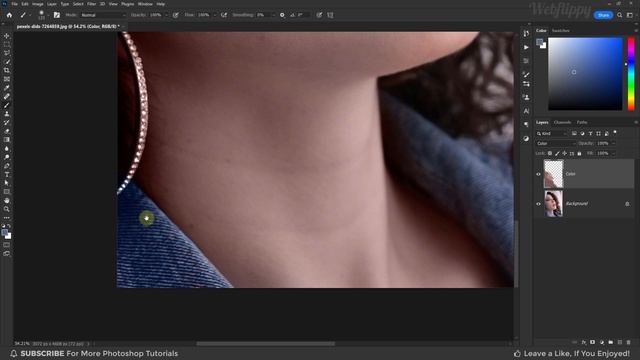640x360 pixels.
Task: Select the Hand tool
Action: (7, 200)
